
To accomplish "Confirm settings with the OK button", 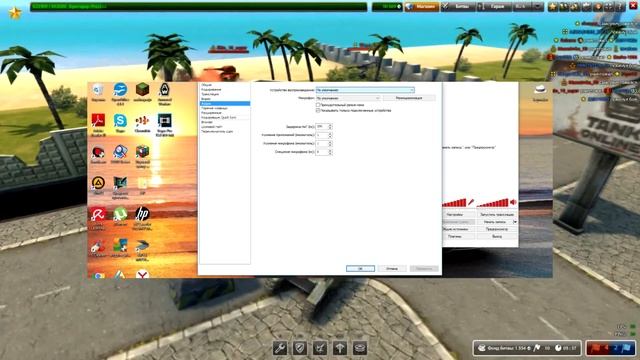I will (360, 269).
